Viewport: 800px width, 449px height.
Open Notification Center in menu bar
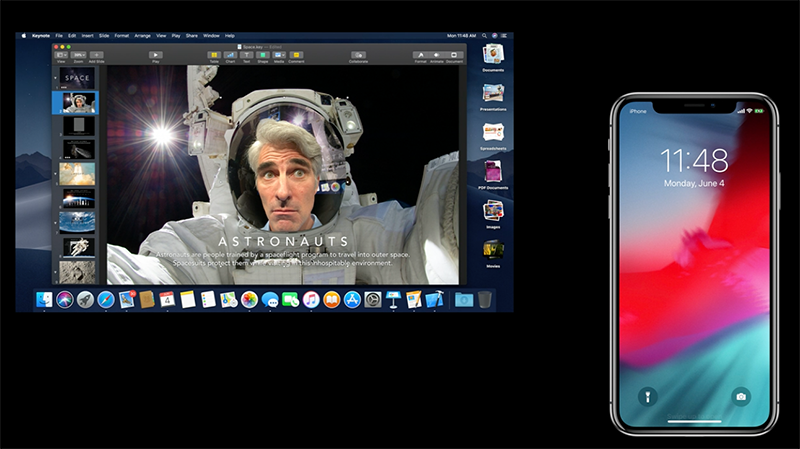pyautogui.click(x=504, y=36)
